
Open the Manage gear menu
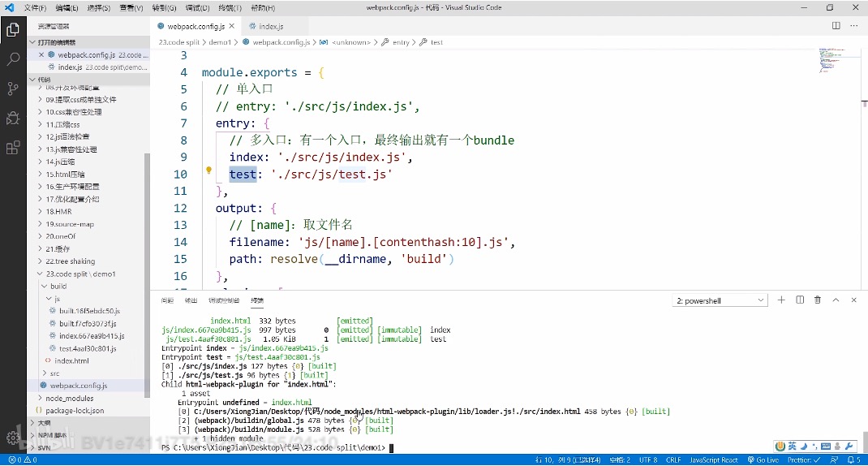13,438
